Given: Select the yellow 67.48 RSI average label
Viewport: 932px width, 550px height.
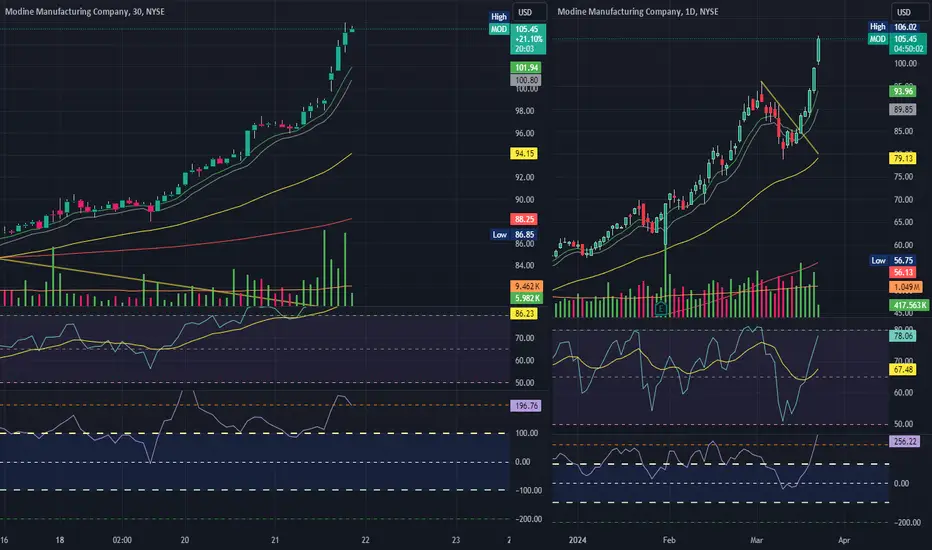Looking at the screenshot, I should point(902,369).
